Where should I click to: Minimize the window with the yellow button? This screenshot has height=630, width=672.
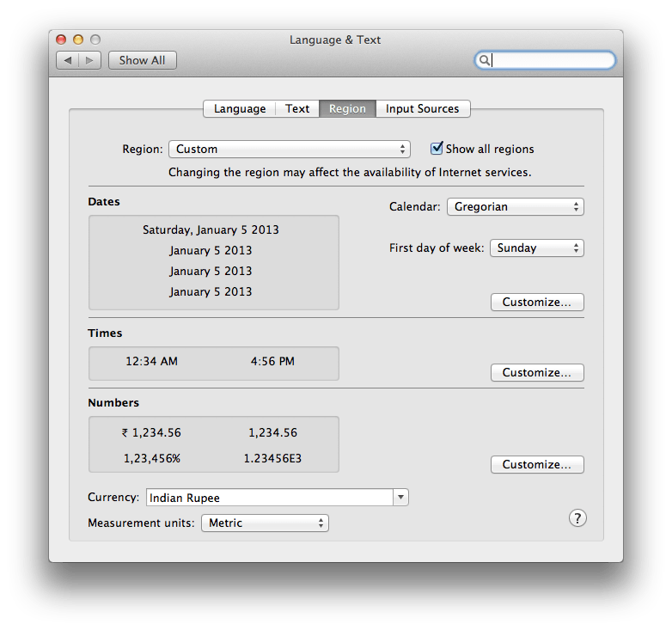pos(78,40)
